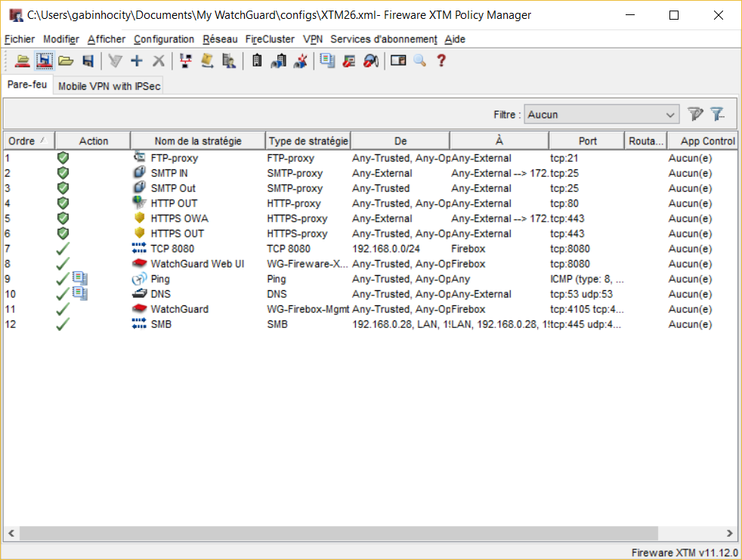The width and height of the screenshot is (742, 560).
Task: Select the DNS policy name
Action: pyautogui.click(x=160, y=294)
